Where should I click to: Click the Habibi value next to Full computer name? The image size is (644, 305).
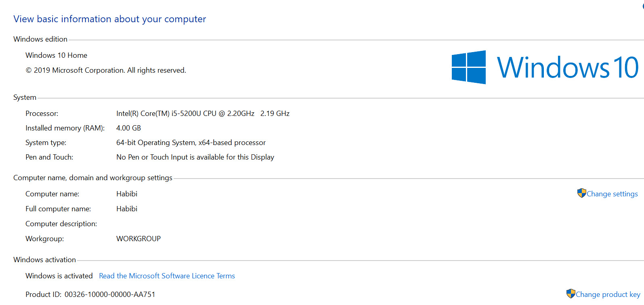pos(127,209)
